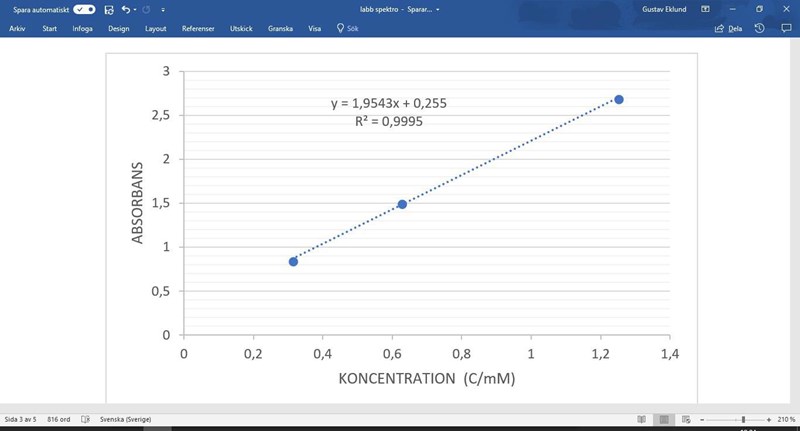
Task: Open the version history clock icon
Action: tap(759, 29)
